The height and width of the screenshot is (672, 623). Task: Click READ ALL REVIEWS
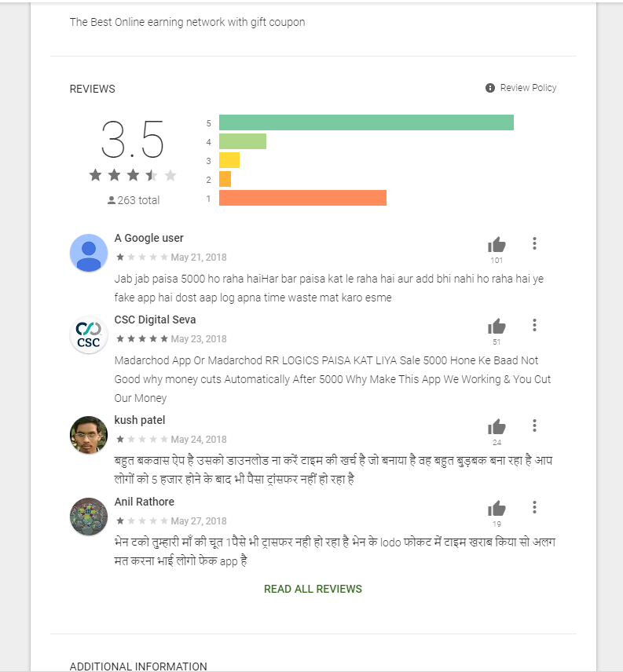tap(313, 589)
